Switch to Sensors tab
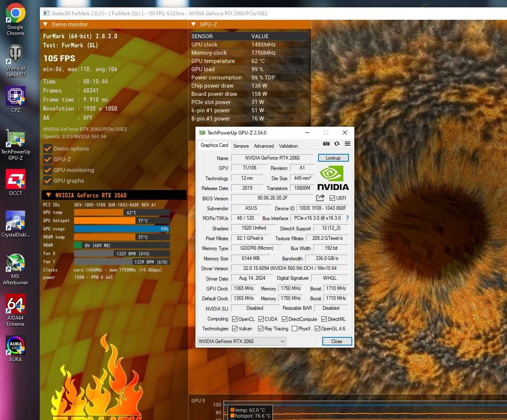Screen dimensions: 507x420 pos(241,146)
